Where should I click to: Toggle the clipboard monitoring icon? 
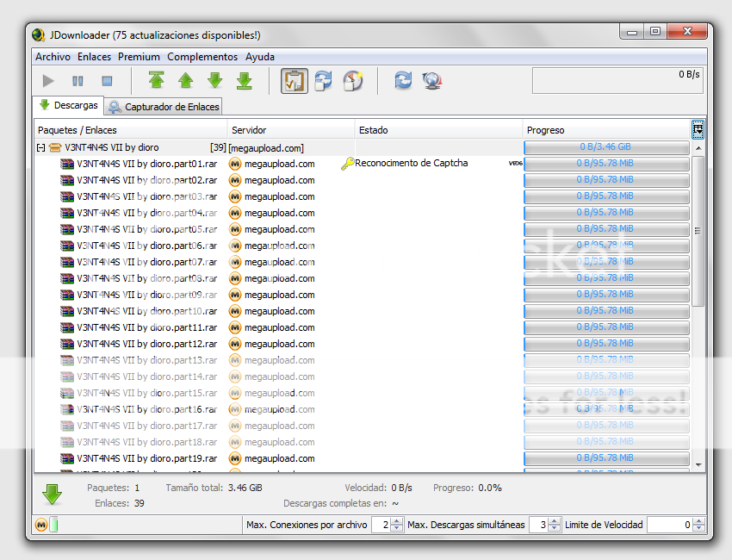pyautogui.click(x=295, y=81)
